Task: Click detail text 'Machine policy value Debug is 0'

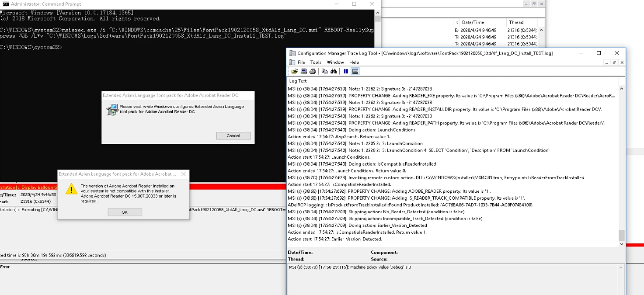Action: [x=350, y=267]
